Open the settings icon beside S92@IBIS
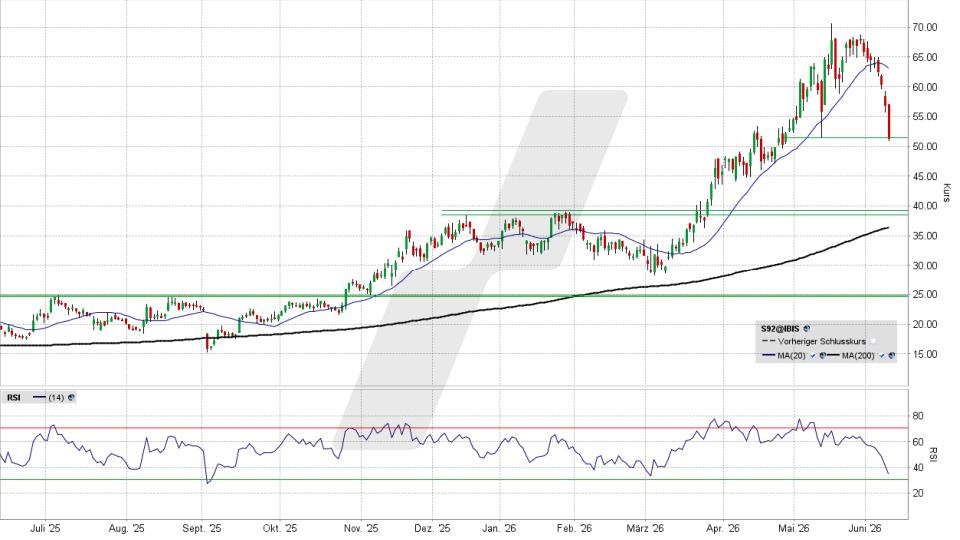The height and width of the screenshot is (540, 960). coord(806,328)
